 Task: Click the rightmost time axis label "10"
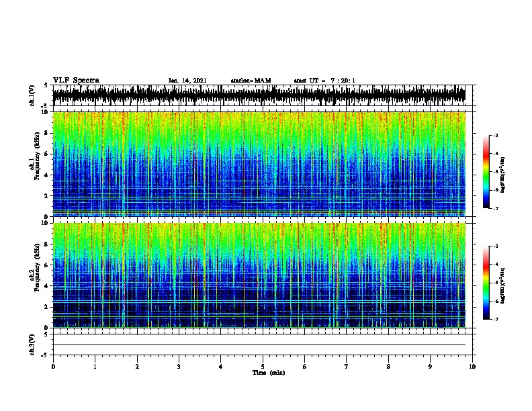[472, 367]
